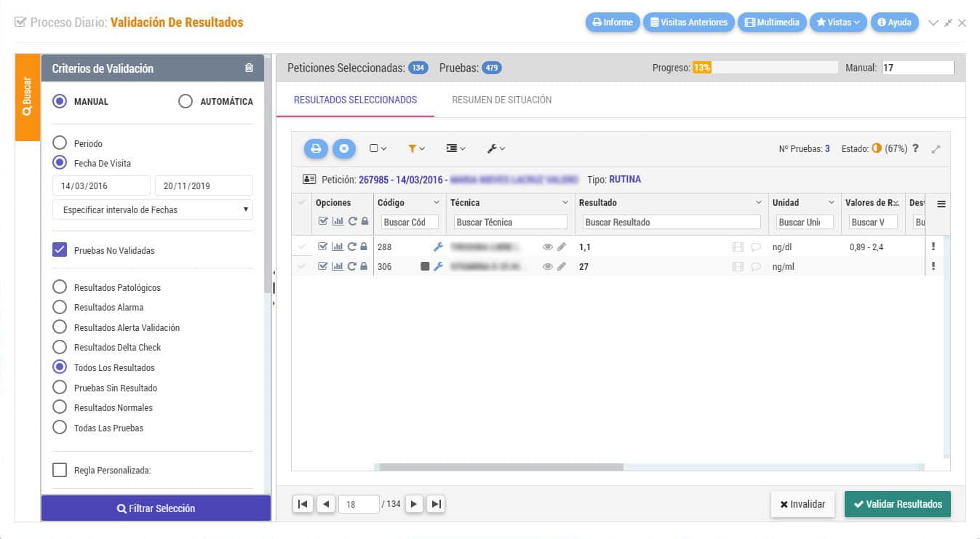Screen dimensions: 980x539
Task: Click the Ayuda help button
Action: (x=894, y=23)
